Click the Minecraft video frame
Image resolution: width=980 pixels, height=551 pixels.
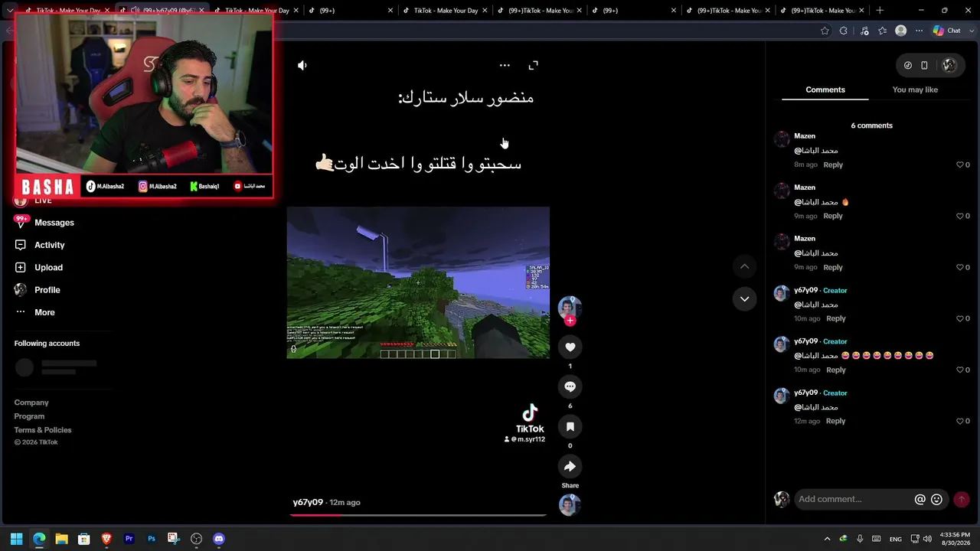click(418, 282)
